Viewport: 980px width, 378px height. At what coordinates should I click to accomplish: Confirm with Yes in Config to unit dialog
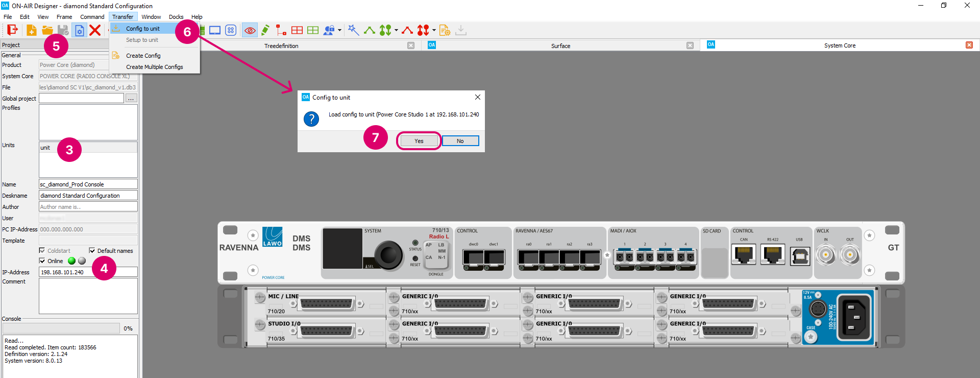tap(419, 141)
